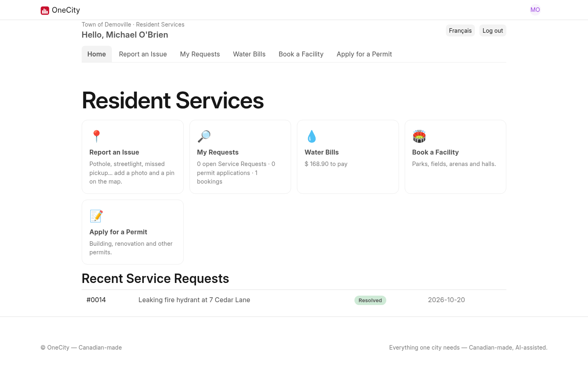Open the Water Bills tab
The width and height of the screenshot is (588, 368).
[x=249, y=54]
